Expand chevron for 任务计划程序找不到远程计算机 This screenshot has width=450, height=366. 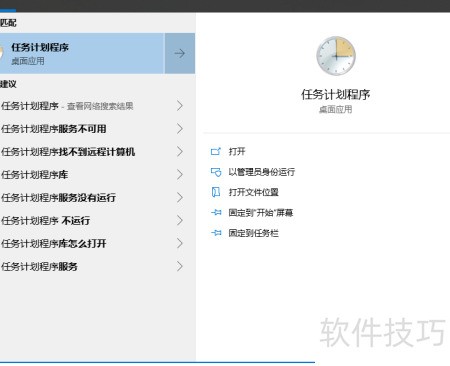(x=180, y=152)
